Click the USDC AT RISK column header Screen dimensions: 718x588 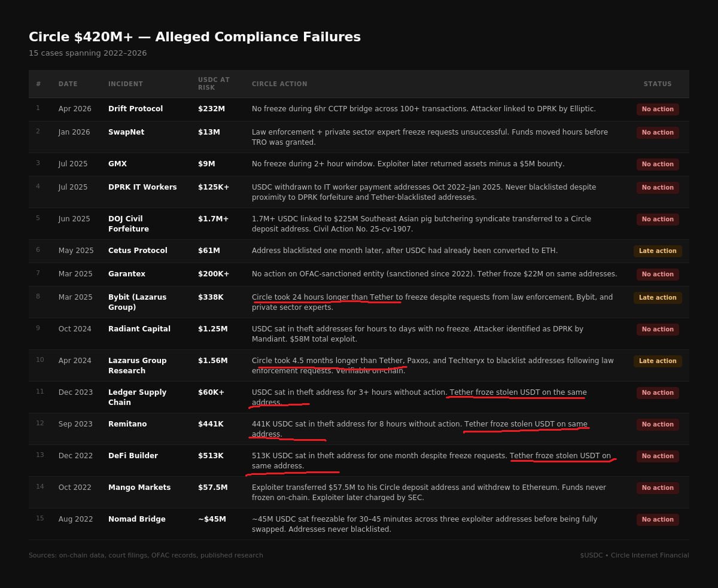214,84
